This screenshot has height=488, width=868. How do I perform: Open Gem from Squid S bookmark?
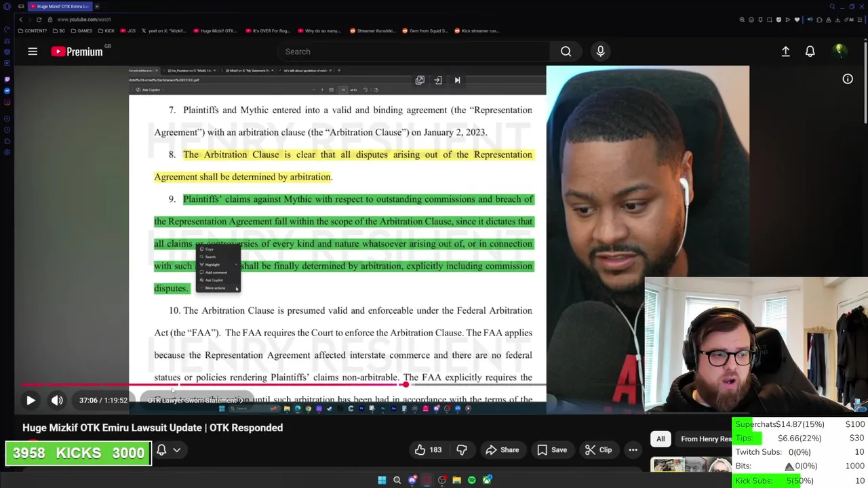426,30
